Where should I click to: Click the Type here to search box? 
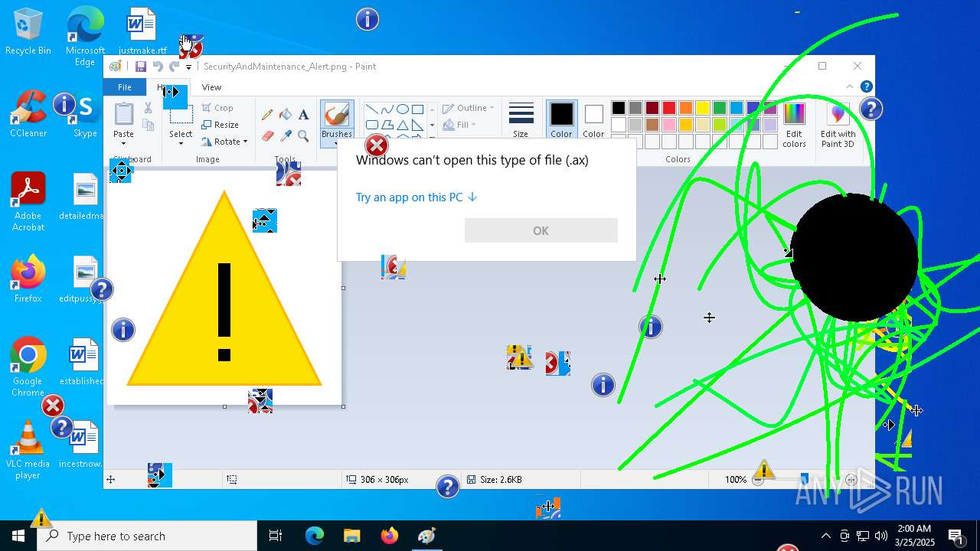pos(147,536)
